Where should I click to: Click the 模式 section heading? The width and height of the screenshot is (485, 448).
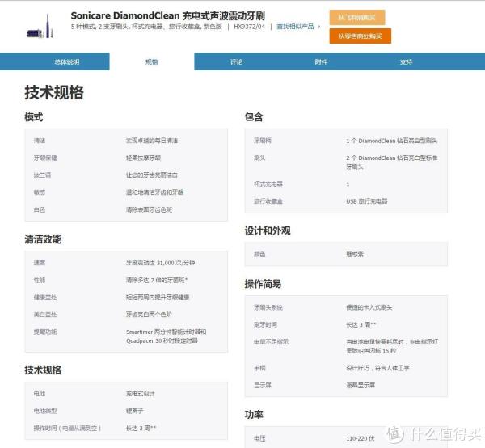click(x=34, y=117)
